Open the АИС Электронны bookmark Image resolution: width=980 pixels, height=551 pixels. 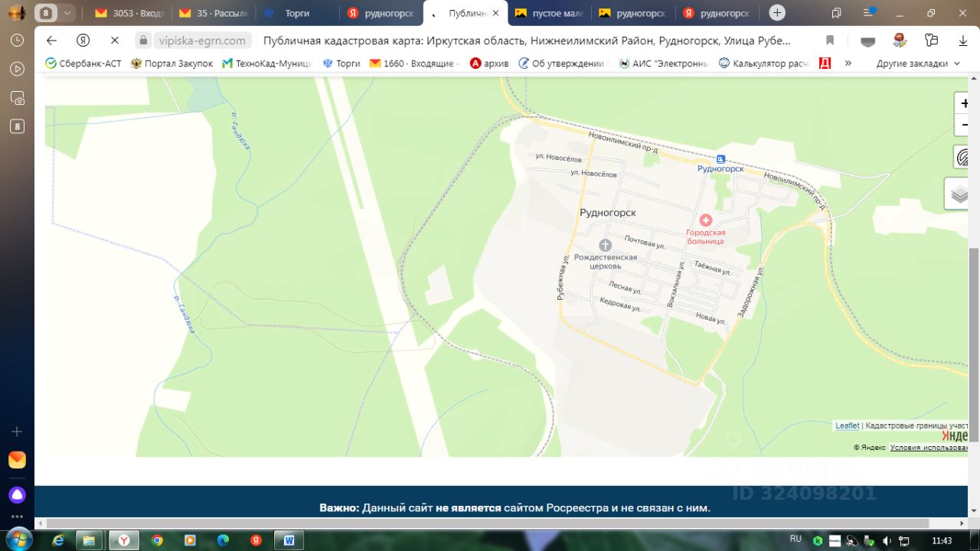[663, 64]
